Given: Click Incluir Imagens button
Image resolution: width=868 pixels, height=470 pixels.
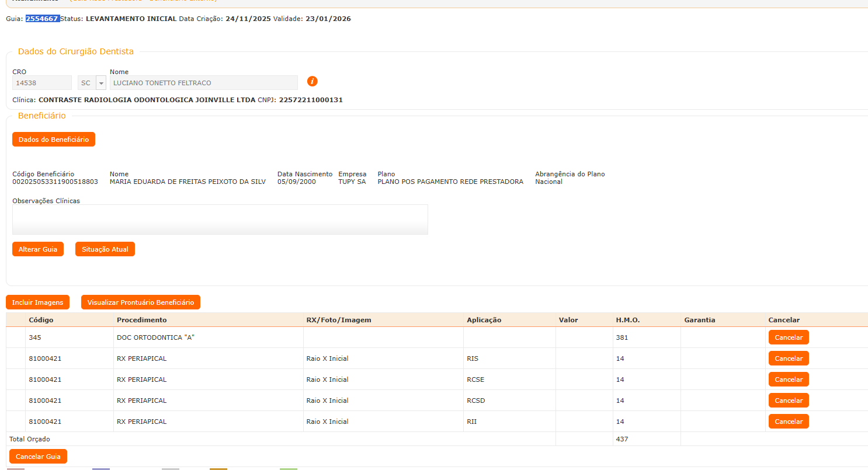Looking at the screenshot, I should [x=37, y=302].
